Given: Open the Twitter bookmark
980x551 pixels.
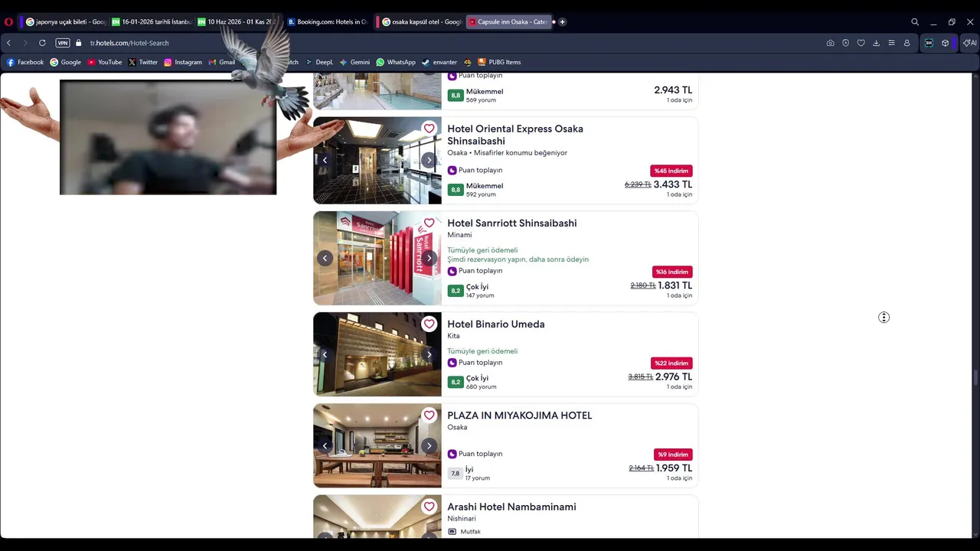Looking at the screenshot, I should pos(143,62).
